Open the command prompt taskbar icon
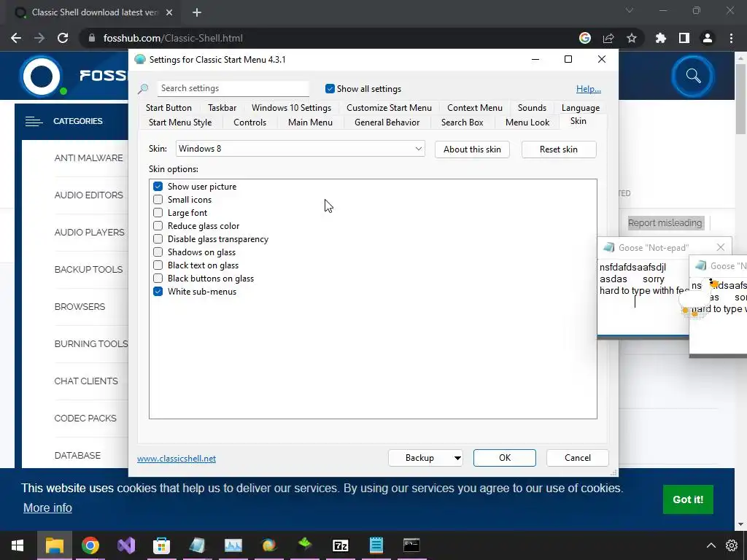Image resolution: width=747 pixels, height=560 pixels. click(x=411, y=544)
